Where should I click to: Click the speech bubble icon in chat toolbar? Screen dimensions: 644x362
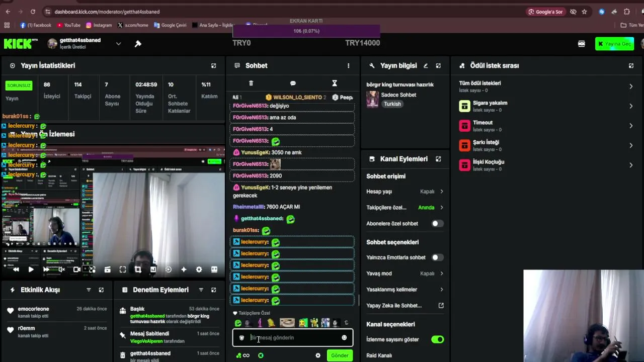[293, 83]
